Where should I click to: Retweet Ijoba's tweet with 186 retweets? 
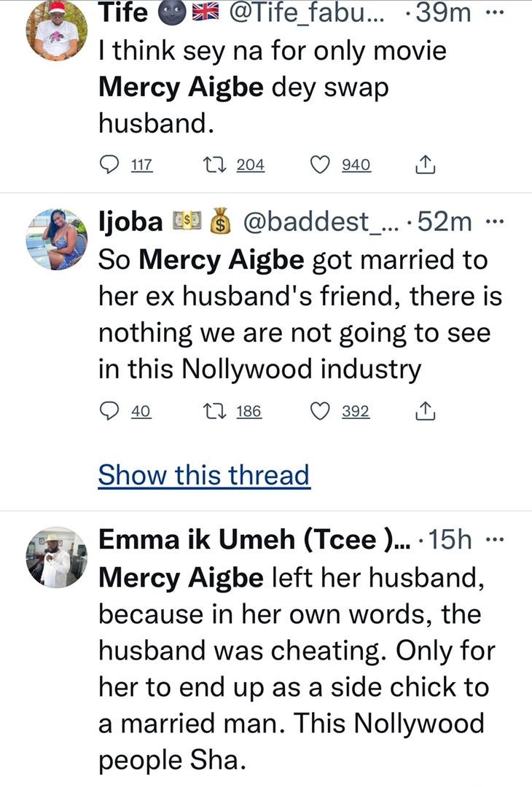tap(215, 412)
